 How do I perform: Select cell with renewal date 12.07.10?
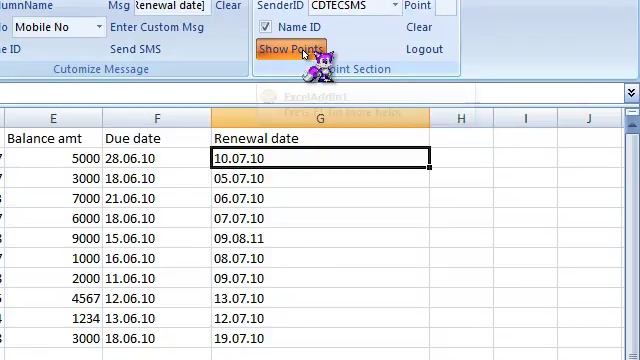pos(320,318)
